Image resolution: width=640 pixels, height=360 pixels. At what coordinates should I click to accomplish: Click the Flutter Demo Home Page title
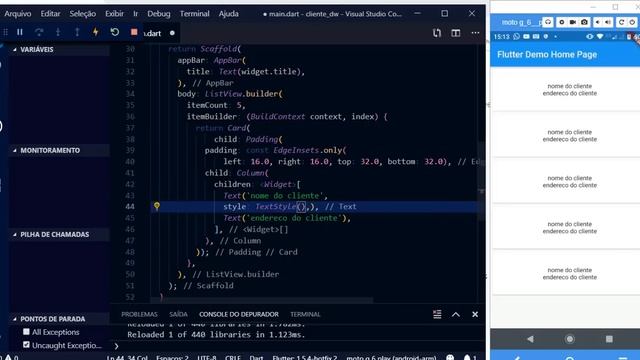coord(547,55)
